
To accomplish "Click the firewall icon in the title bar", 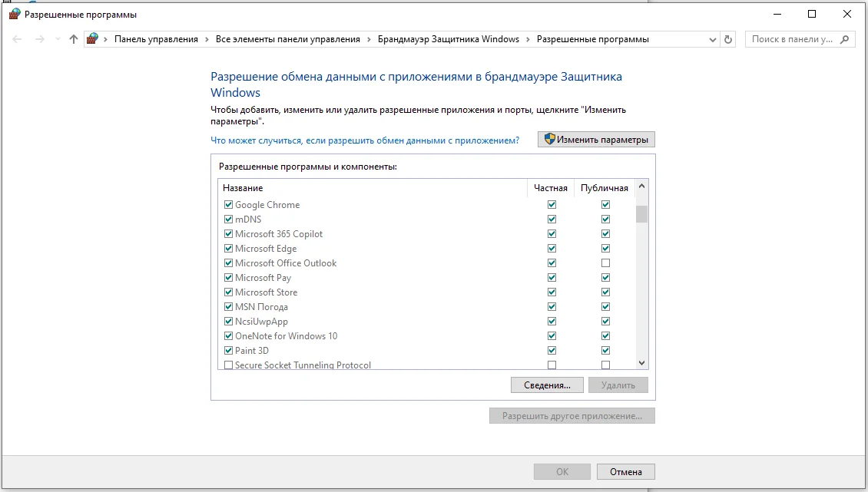I will (x=13, y=14).
